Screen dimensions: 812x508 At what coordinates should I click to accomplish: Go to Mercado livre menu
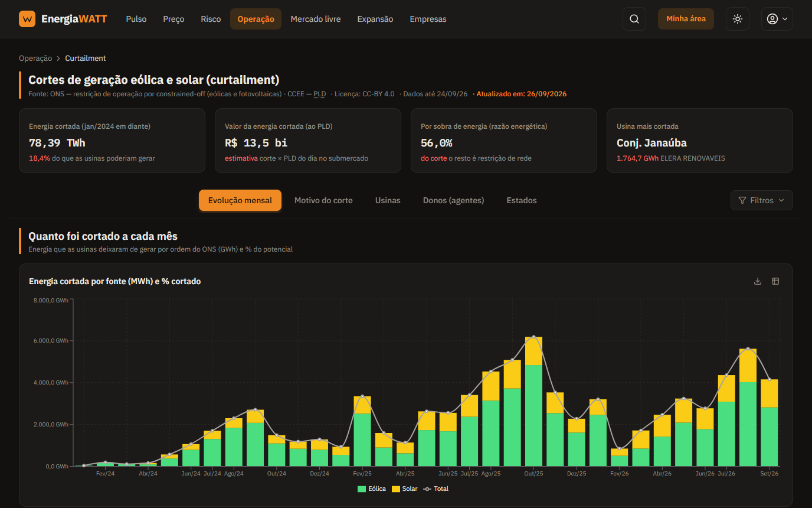pos(316,19)
